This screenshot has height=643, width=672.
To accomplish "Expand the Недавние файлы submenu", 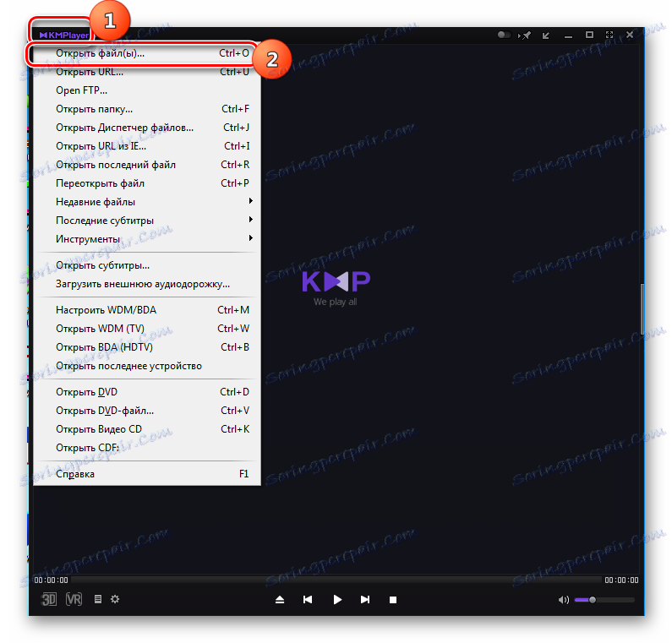I will click(x=147, y=202).
